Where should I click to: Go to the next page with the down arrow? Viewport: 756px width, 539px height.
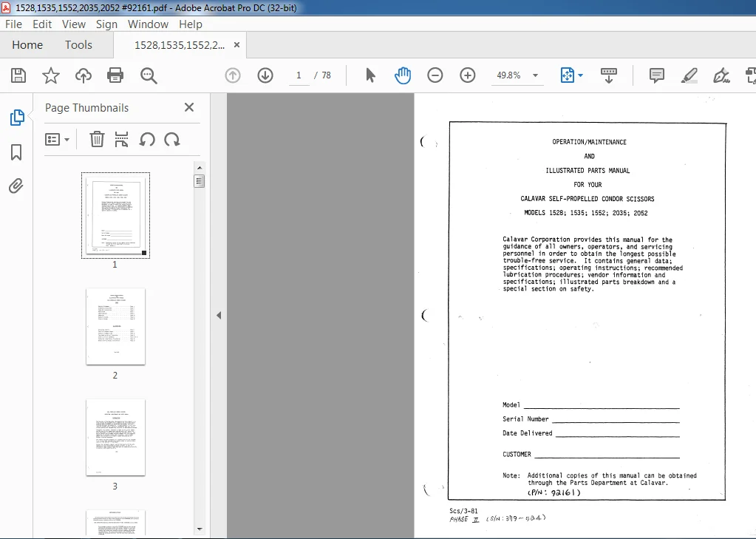pyautogui.click(x=265, y=75)
